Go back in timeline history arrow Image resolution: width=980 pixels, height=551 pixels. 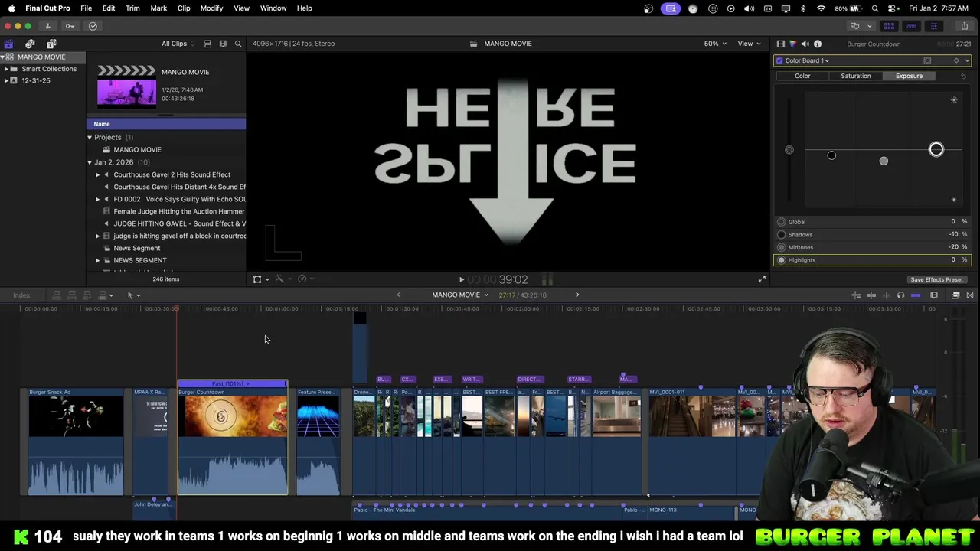398,295
